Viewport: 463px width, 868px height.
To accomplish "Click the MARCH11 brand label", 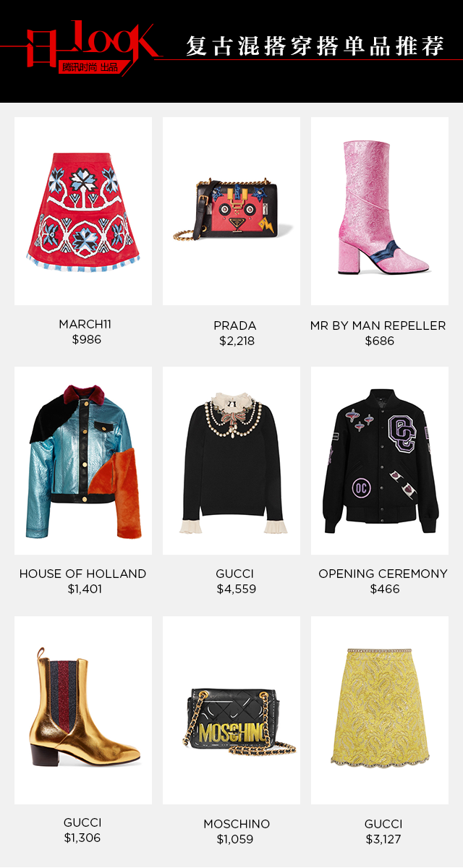I will [85, 325].
